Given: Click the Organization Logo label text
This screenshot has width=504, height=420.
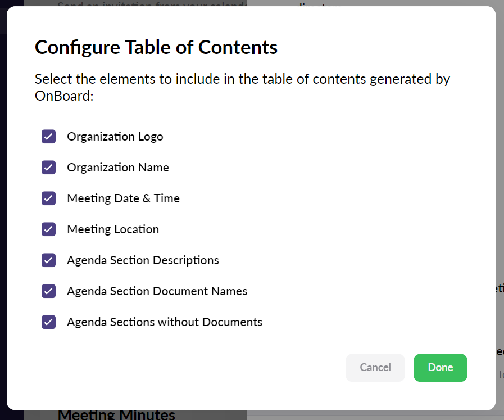Looking at the screenshot, I should pos(115,136).
